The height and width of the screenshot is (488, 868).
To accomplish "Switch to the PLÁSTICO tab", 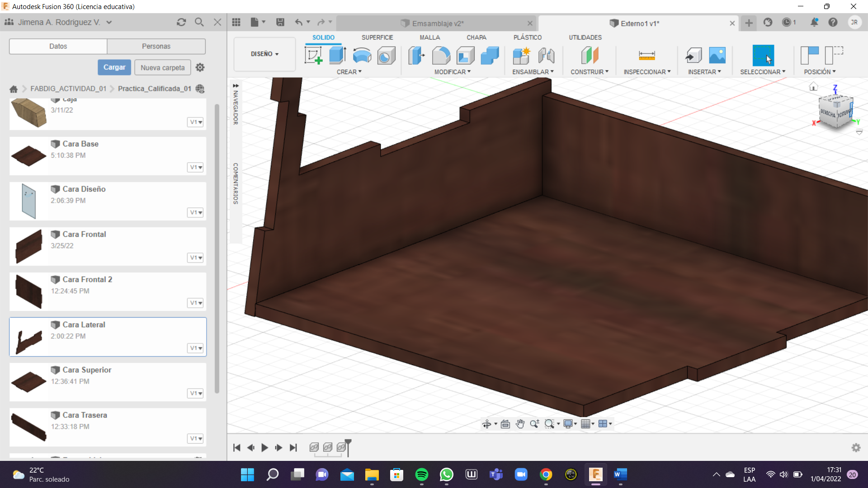I will 527,38.
